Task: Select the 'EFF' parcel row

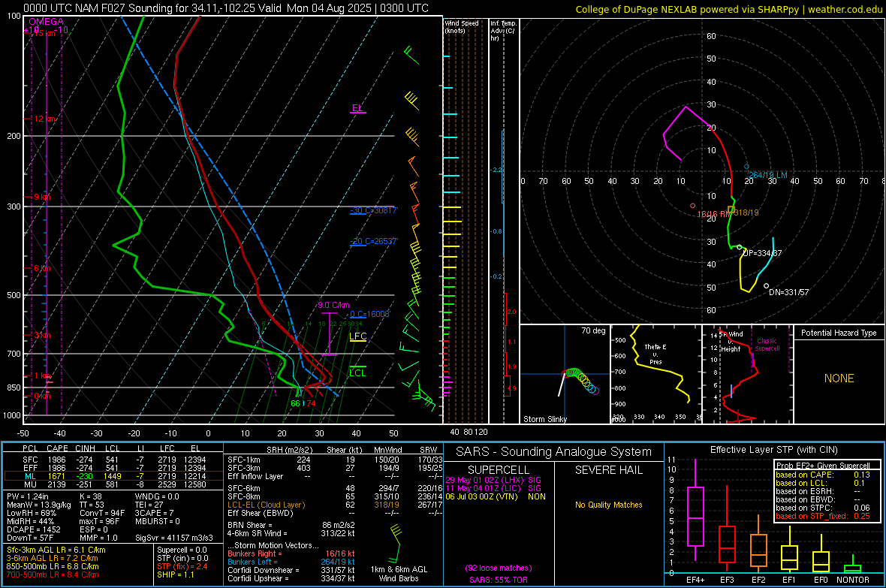Action: pyautogui.click(x=113, y=468)
